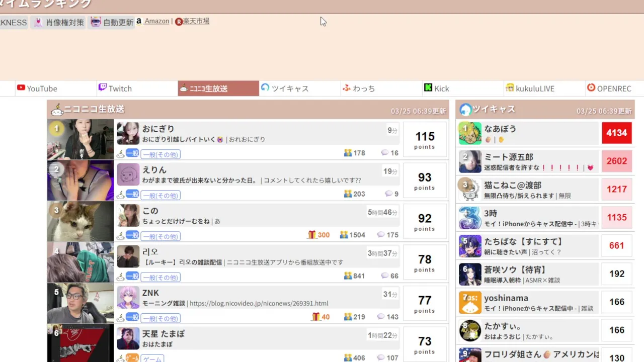The height and width of the screenshot is (362, 644).
Task: Click red 4134 score for なあぼう
Action: [x=617, y=133]
